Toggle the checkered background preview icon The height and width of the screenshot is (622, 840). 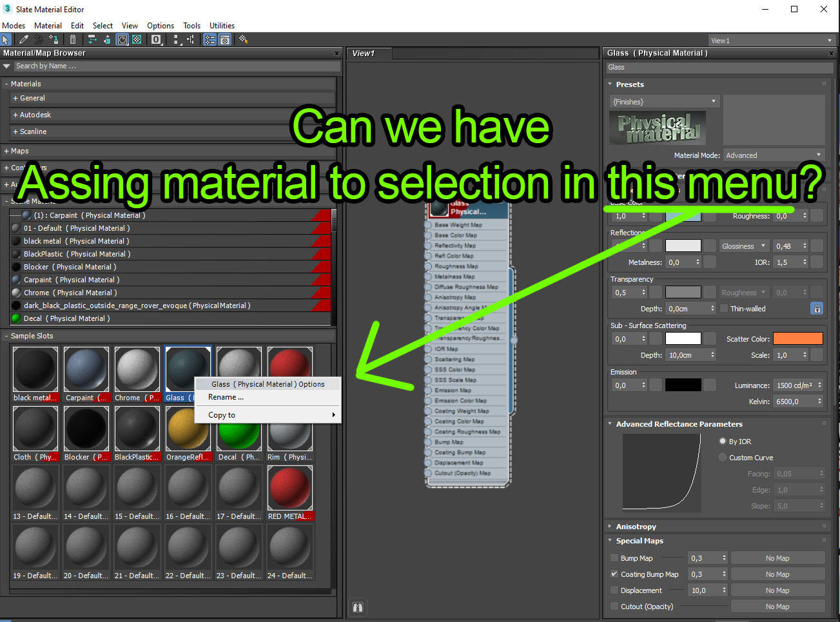pyautogui.click(x=137, y=39)
